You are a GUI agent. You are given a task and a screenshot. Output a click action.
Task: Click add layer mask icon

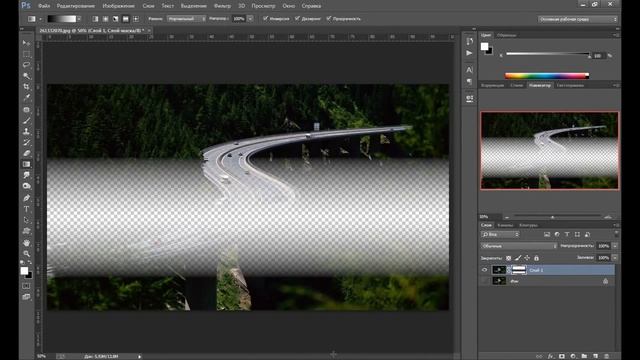[x=562, y=356]
